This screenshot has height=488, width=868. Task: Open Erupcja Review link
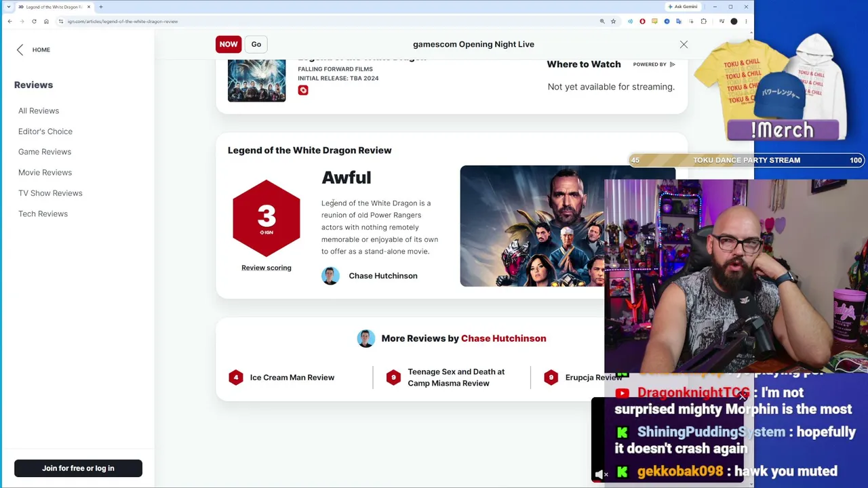593,378
